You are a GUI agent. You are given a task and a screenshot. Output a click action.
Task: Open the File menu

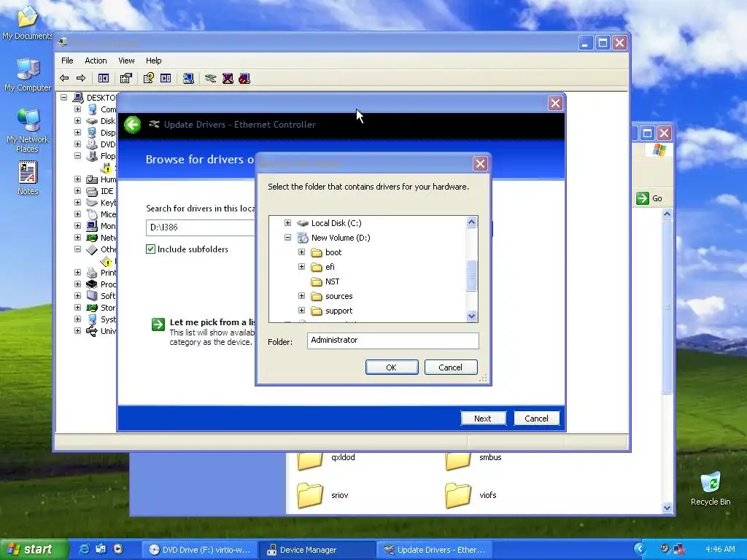pyautogui.click(x=67, y=61)
